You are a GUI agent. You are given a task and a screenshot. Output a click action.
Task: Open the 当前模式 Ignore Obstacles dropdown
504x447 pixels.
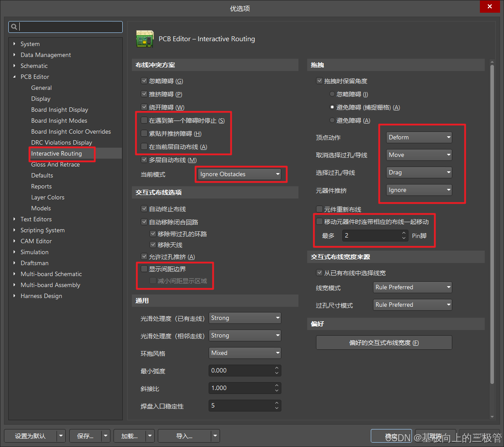tap(239, 174)
